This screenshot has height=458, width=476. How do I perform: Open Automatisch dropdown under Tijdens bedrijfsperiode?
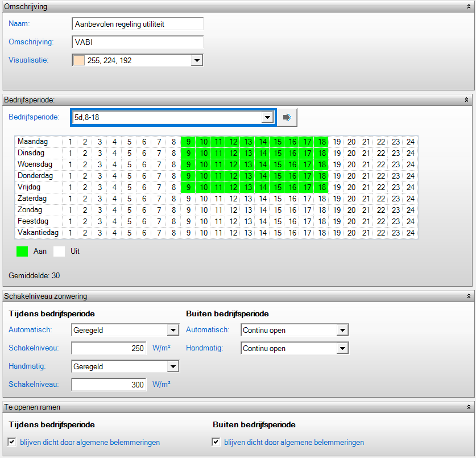(x=173, y=331)
